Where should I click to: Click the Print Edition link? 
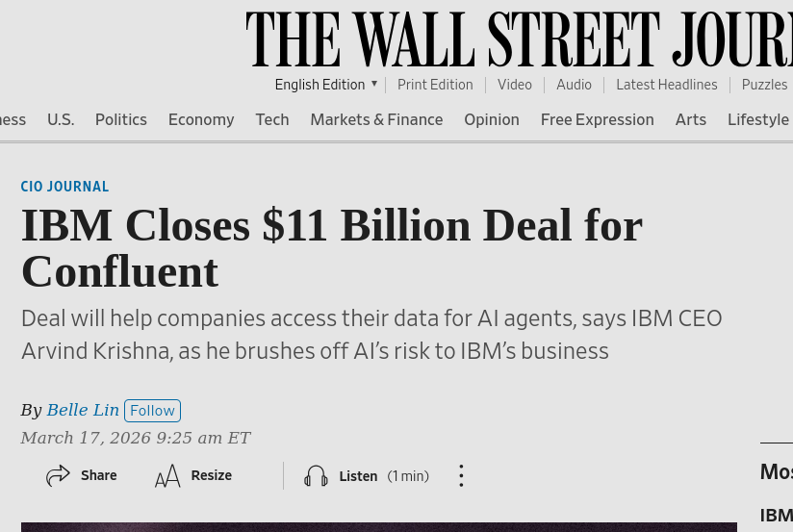coord(435,85)
